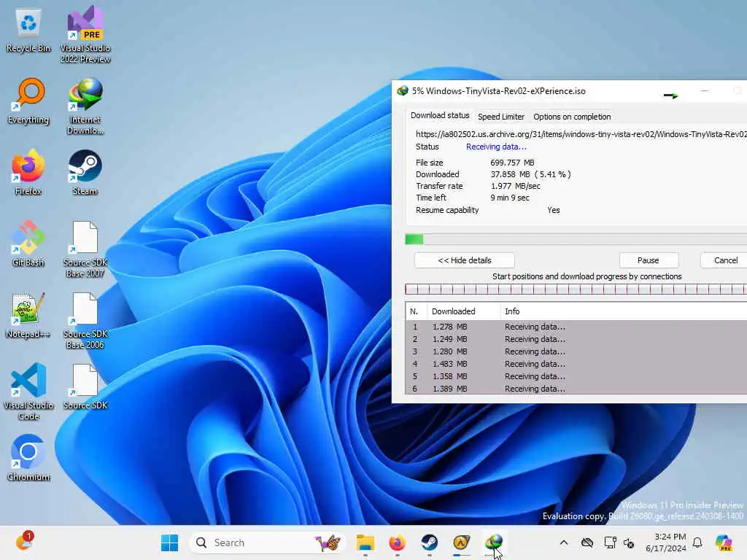Select the Steam desktop shortcut

85,173
